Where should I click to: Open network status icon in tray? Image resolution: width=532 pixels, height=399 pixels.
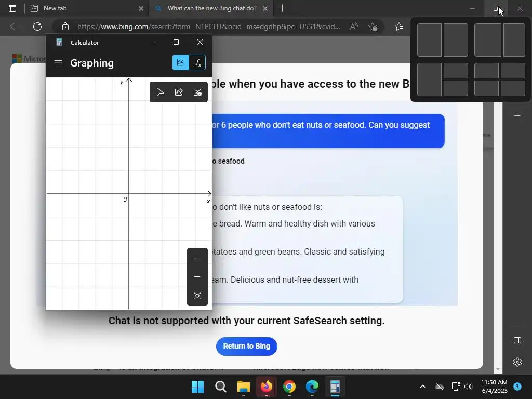coord(456,387)
